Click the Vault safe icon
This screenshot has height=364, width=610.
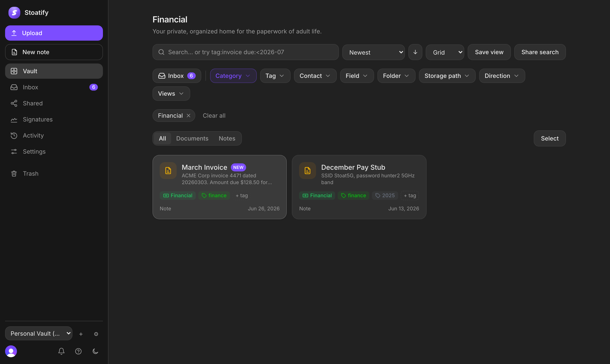[14, 71]
